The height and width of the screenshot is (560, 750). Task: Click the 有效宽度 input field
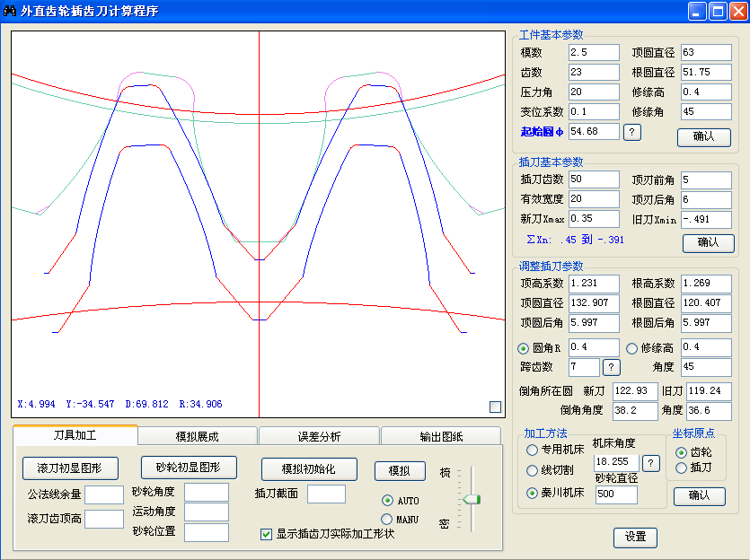tap(594, 198)
